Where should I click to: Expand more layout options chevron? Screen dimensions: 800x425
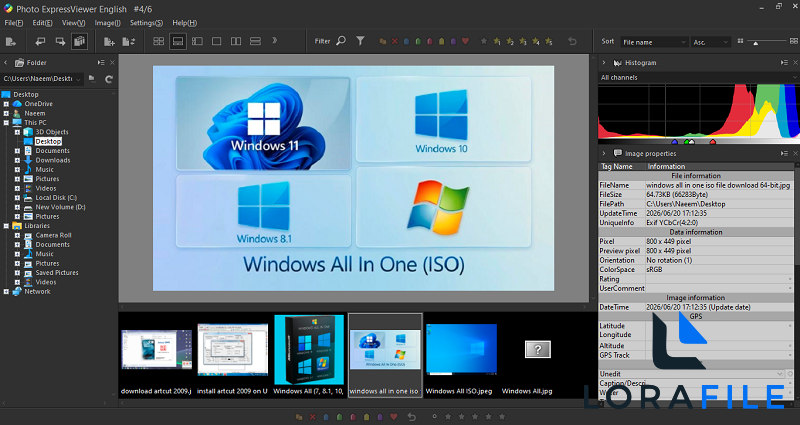(274, 40)
